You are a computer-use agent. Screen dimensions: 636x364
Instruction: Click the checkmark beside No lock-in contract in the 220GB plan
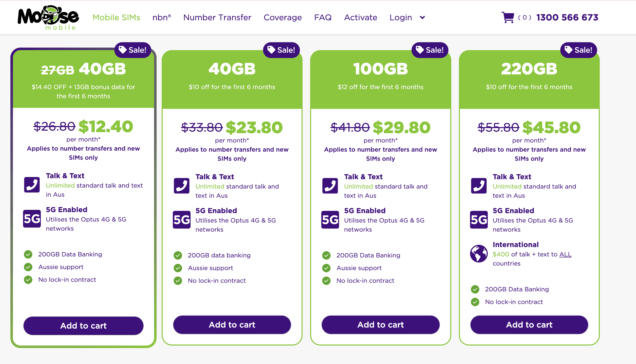(475, 302)
